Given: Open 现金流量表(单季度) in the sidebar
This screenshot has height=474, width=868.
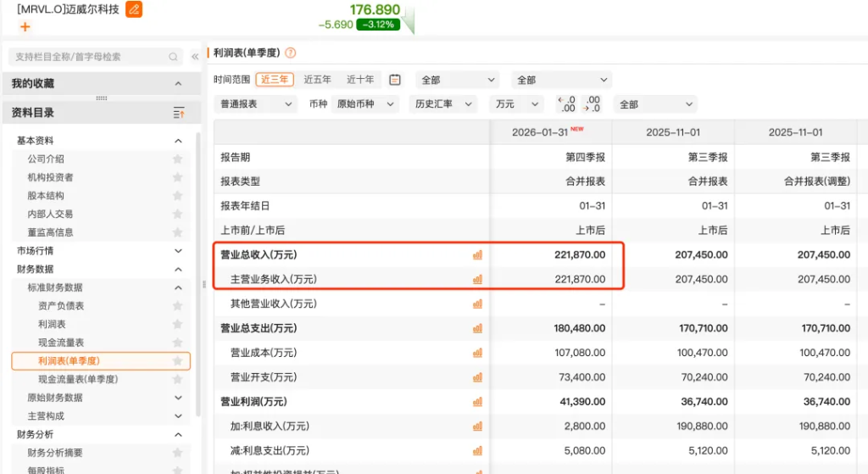Looking at the screenshot, I should click(x=78, y=379).
